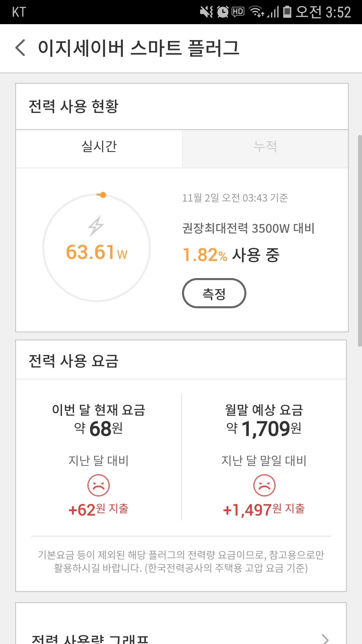Image resolution: width=362 pixels, height=644 pixels.
Task: Tap the sad face under 지난 달 말일 대비
Action: click(264, 485)
